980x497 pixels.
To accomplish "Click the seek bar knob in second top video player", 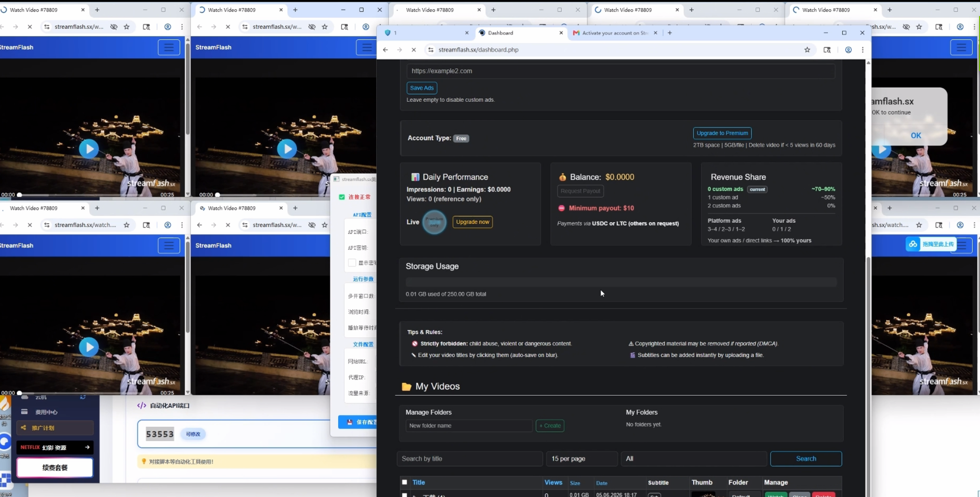I will (218, 195).
